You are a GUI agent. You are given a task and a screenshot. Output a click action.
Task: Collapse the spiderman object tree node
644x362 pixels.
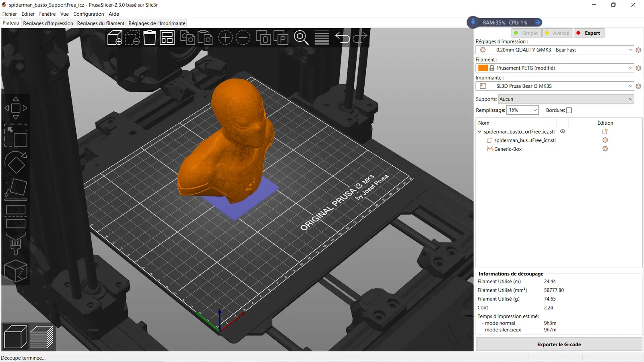pyautogui.click(x=479, y=132)
